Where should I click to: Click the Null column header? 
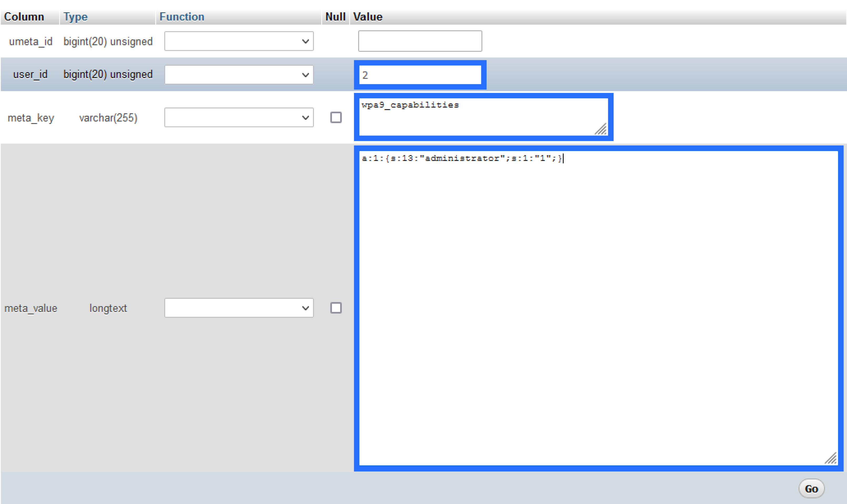pos(335,16)
